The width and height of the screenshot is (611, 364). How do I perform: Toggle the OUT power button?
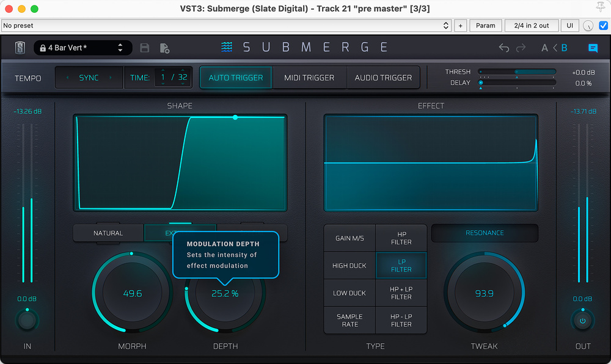click(x=582, y=321)
